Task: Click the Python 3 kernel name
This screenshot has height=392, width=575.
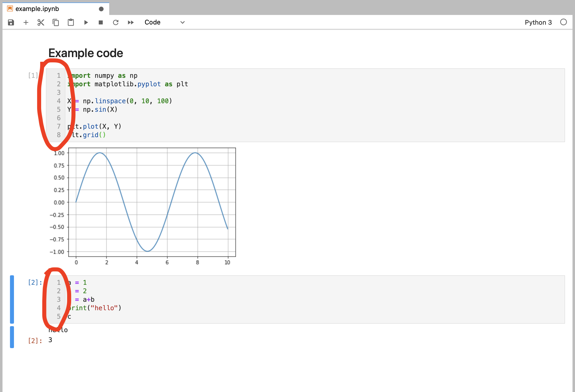Action: point(538,22)
